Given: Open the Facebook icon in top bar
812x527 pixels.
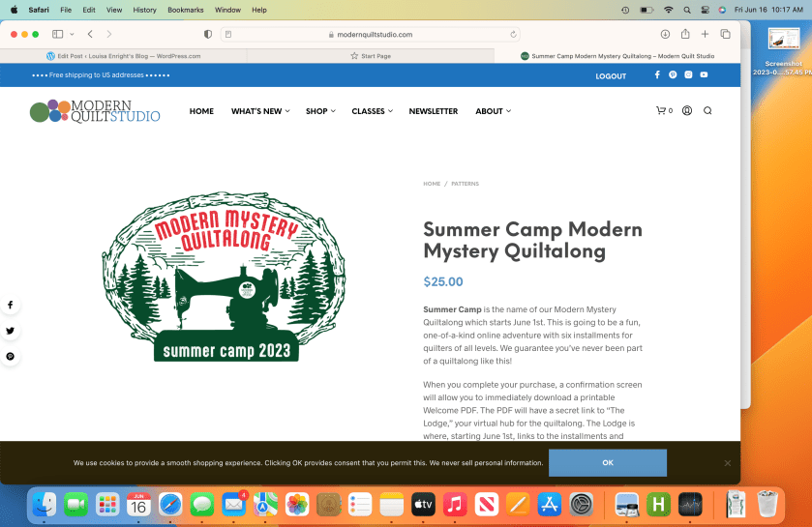Looking at the screenshot, I should [657, 75].
